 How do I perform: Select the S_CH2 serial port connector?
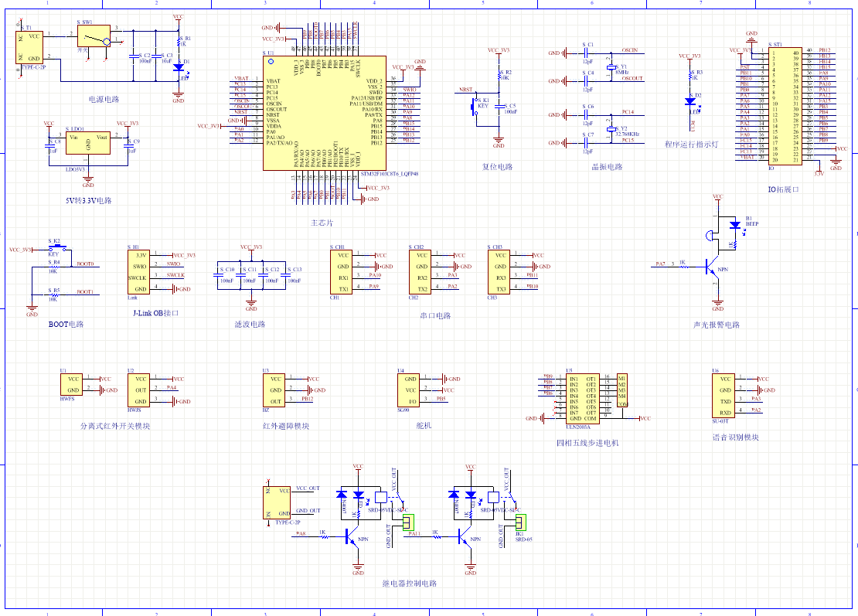tap(420, 272)
